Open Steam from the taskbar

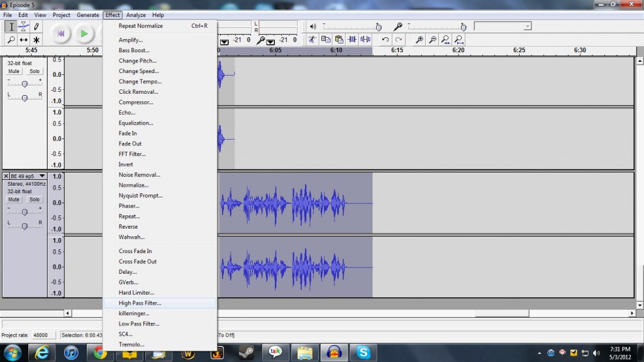pyautogui.click(x=247, y=353)
